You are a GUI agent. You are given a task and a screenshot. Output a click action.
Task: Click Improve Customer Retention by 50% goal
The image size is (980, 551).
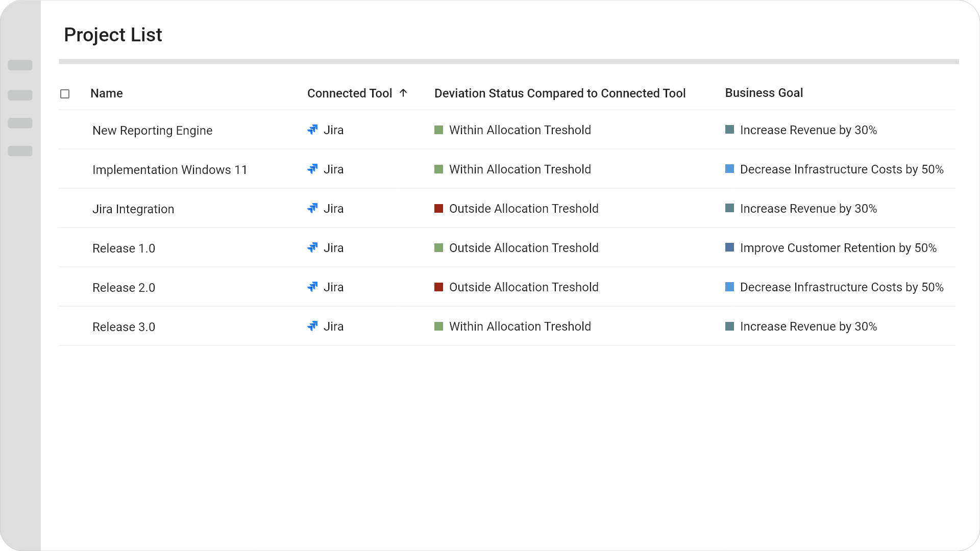tap(838, 248)
